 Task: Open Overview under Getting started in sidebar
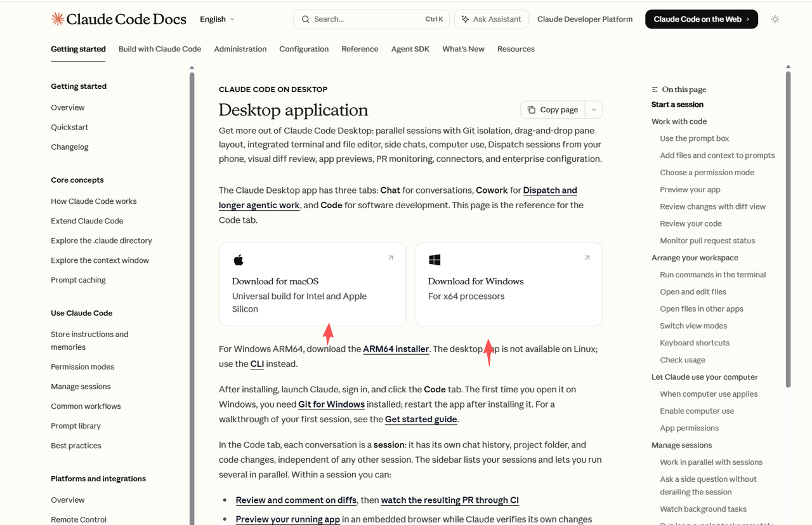click(x=67, y=107)
